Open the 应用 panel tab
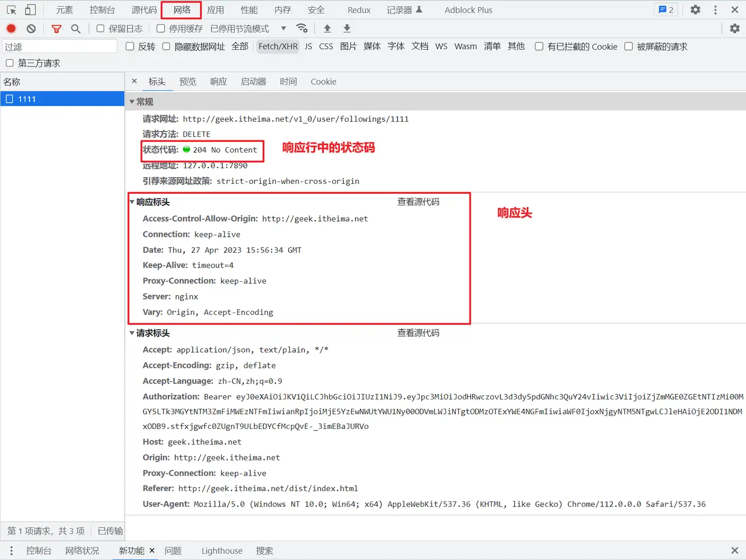 (216, 10)
